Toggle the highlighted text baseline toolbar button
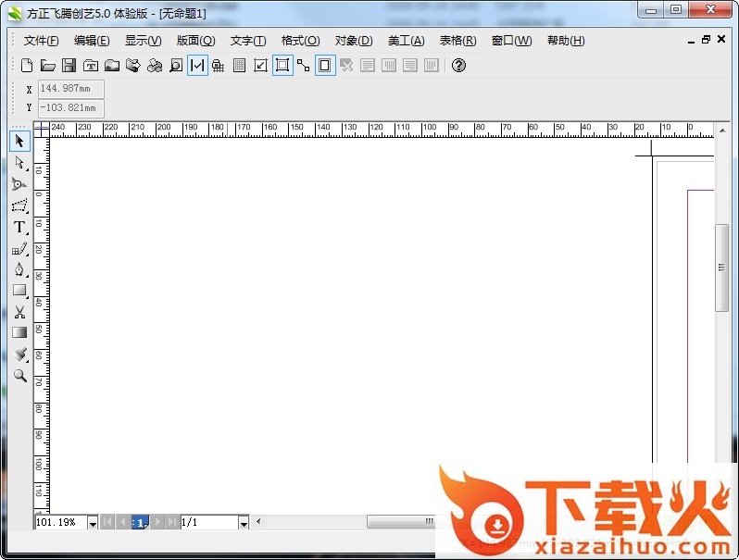This screenshot has width=739, height=560. 197,66
